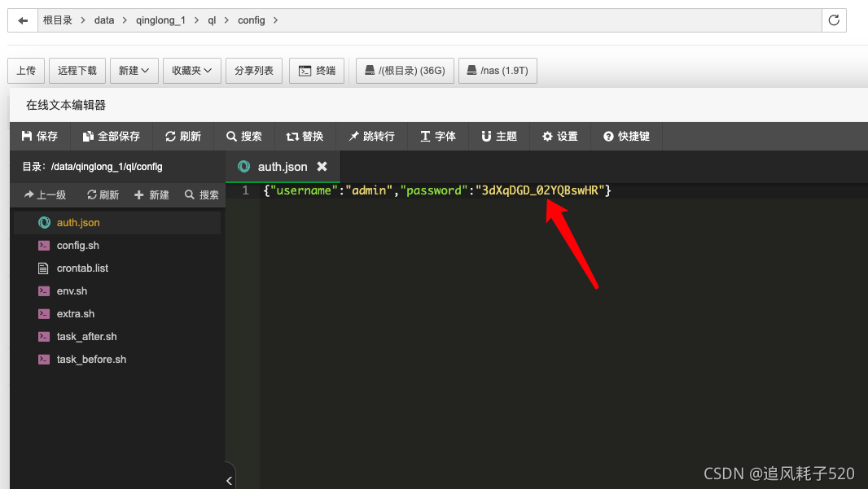Click editor toolbar 刷新 refresh
Viewport: 868px width, 489px height.
(x=183, y=136)
